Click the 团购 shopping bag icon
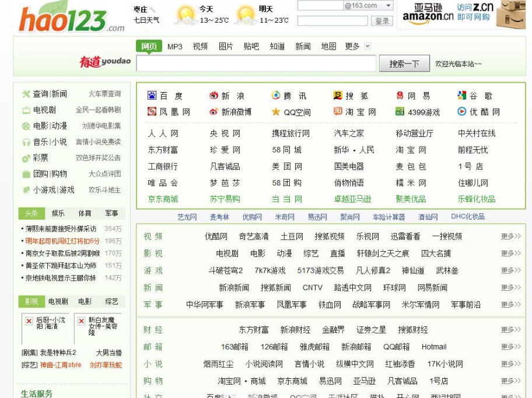The image size is (532, 398). tap(26, 174)
